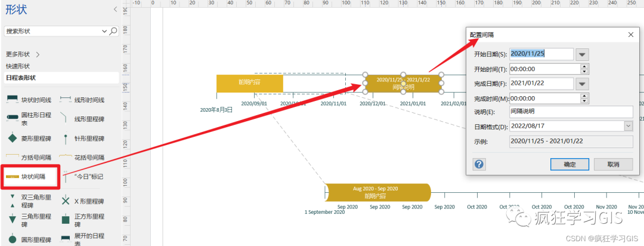Click the 2020年8月3日 timeline start label
This screenshot has height=246, width=644.
coord(216,110)
